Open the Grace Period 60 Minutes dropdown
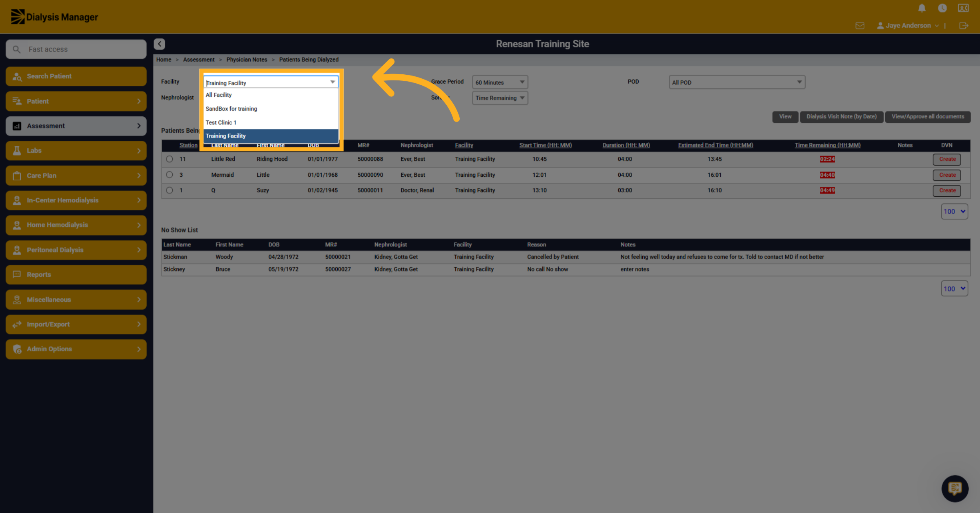This screenshot has width=980, height=513. tap(500, 82)
